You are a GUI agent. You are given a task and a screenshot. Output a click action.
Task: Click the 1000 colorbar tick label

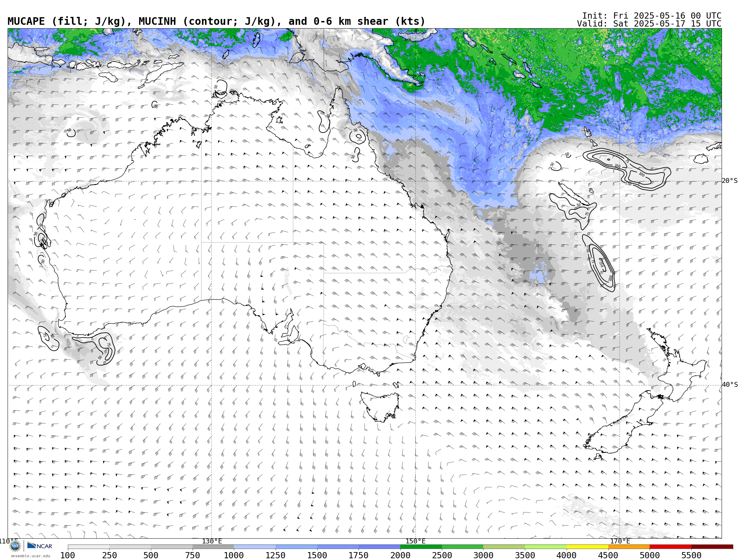[x=234, y=555]
